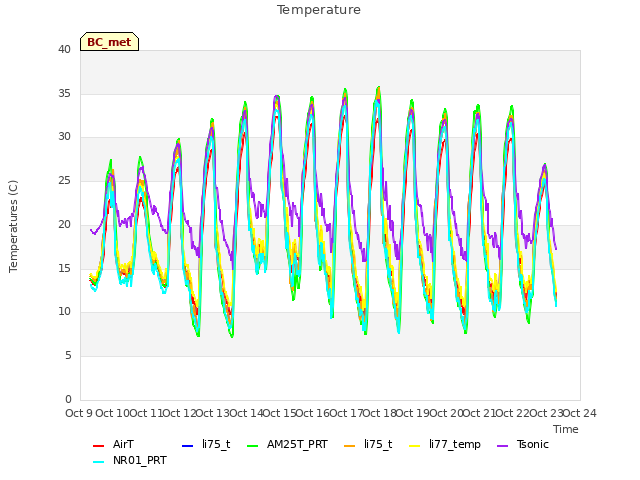
Task: Click the y-axis tick label 0
Action: (68, 399)
